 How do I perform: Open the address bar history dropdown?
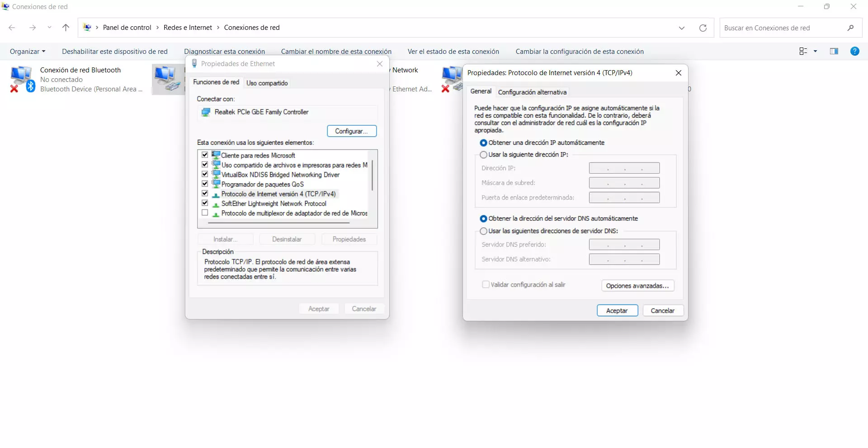(x=681, y=28)
